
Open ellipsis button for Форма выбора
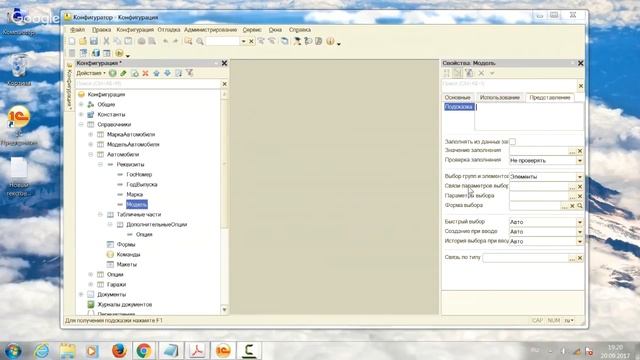(x=564, y=206)
